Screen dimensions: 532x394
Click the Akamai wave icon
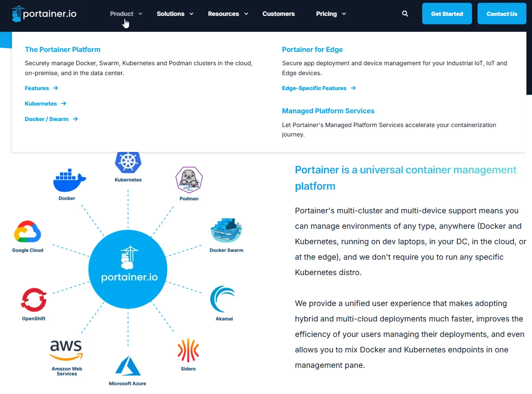click(x=223, y=299)
